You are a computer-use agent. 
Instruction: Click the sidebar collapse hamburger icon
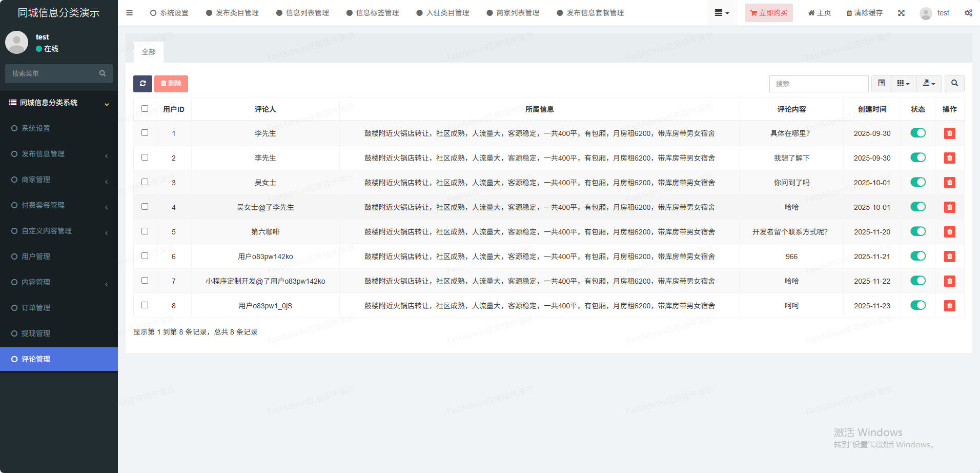(129, 13)
